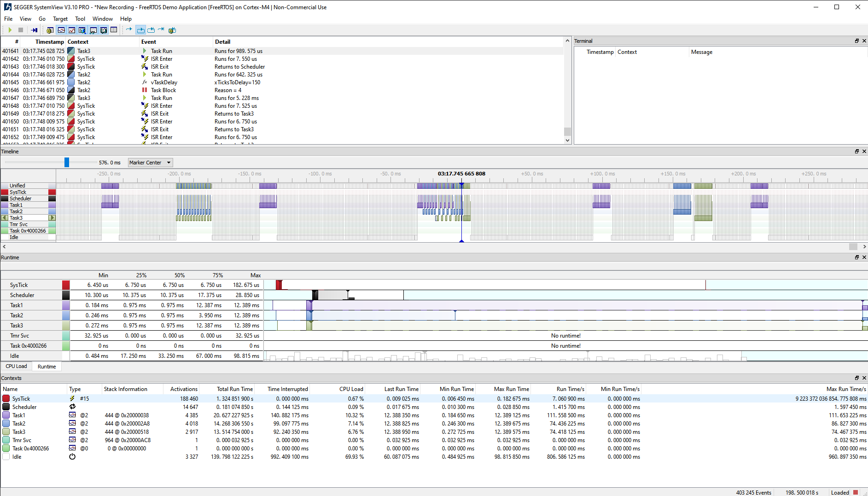Select the vTaskDelay event row 401645

164,82
